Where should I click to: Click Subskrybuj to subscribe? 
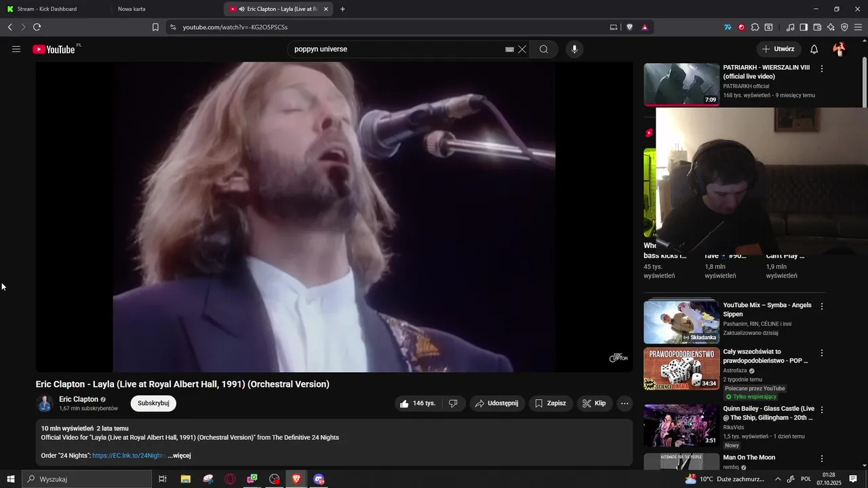pos(153,403)
